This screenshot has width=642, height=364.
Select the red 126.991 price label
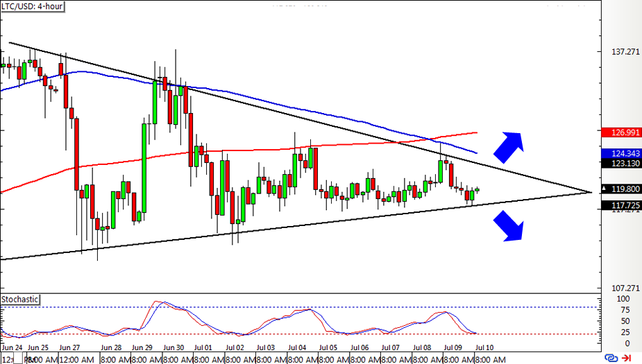[x=620, y=132]
